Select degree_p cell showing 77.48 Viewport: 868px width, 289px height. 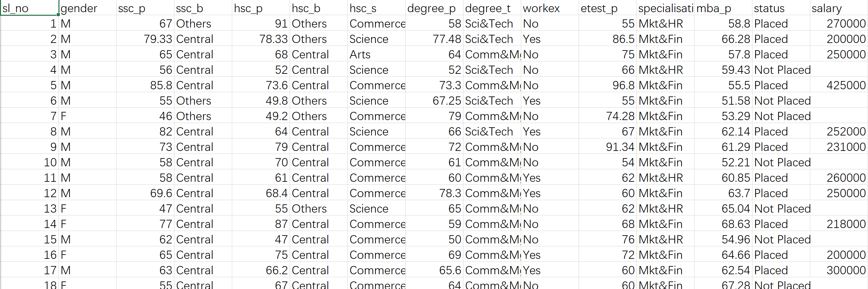pyautogui.click(x=434, y=39)
